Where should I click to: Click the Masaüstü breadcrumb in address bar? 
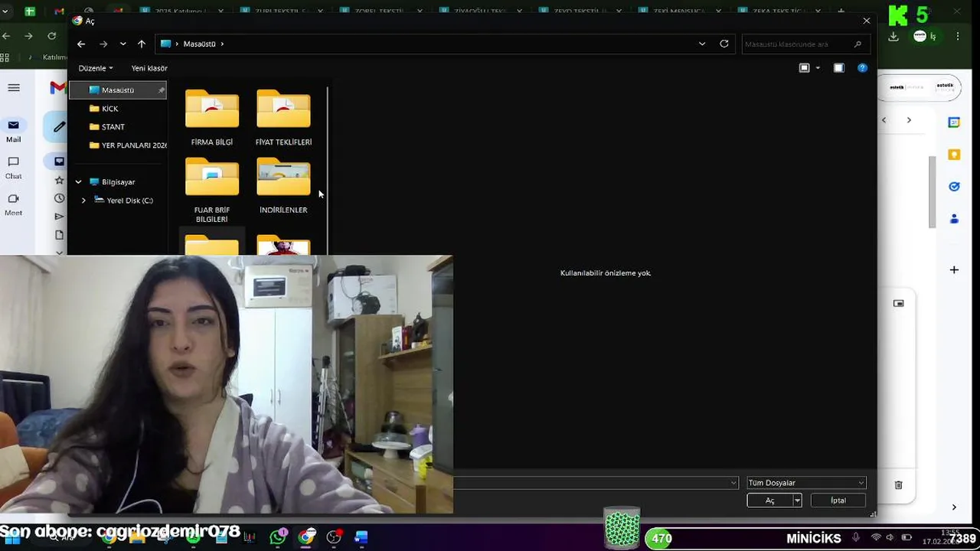(199, 44)
